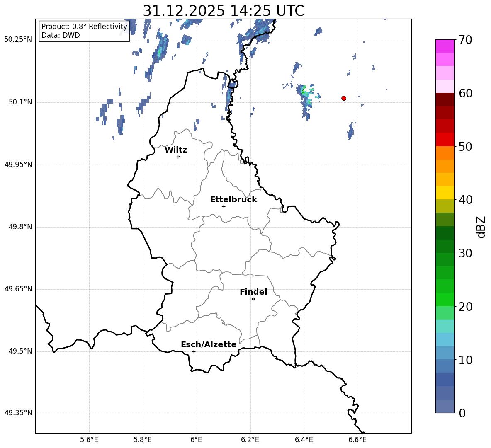
Task: Click the Wiltz station cross marker
Action: pos(178,157)
